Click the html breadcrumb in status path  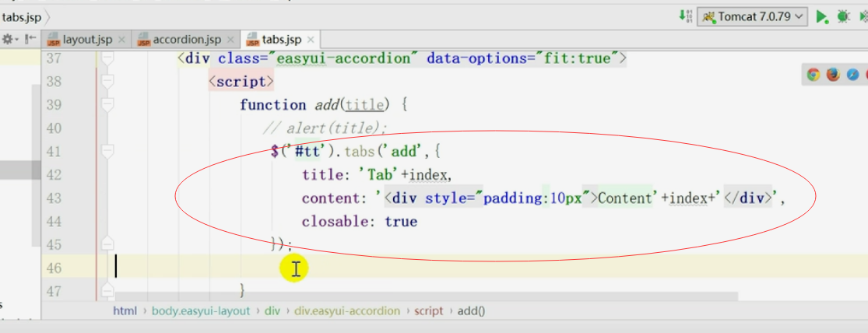(125, 311)
